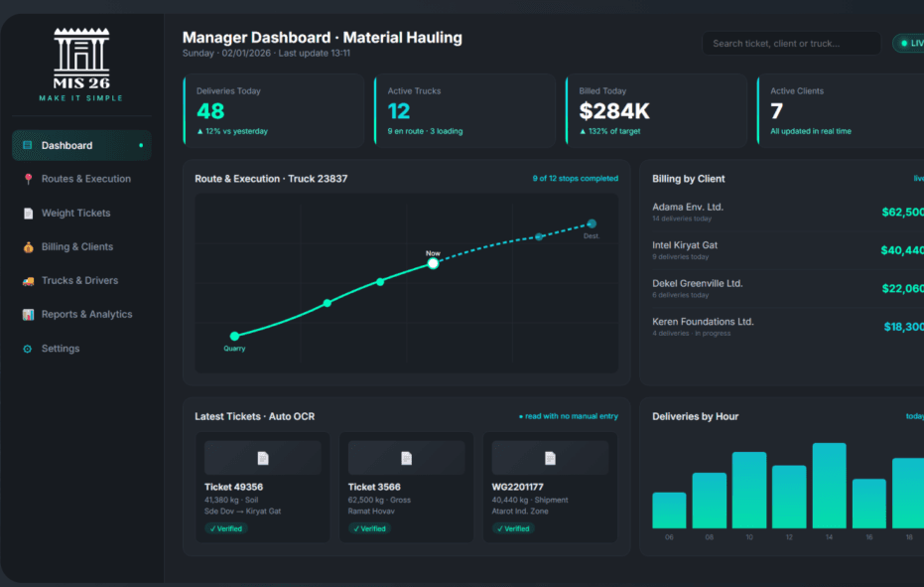Click the Reports & Analytics chart icon
This screenshot has width=924, height=587.
[x=28, y=315]
